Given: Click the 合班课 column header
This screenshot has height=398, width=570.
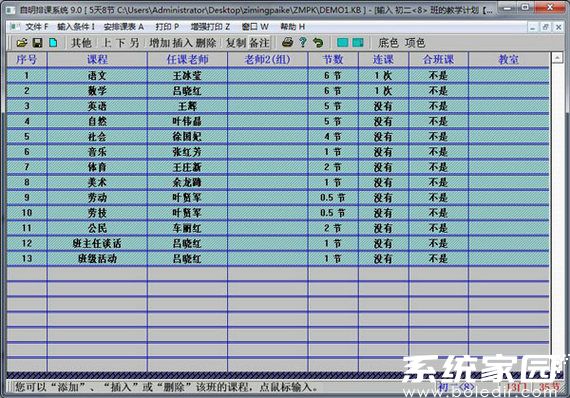Looking at the screenshot, I should [438, 59].
